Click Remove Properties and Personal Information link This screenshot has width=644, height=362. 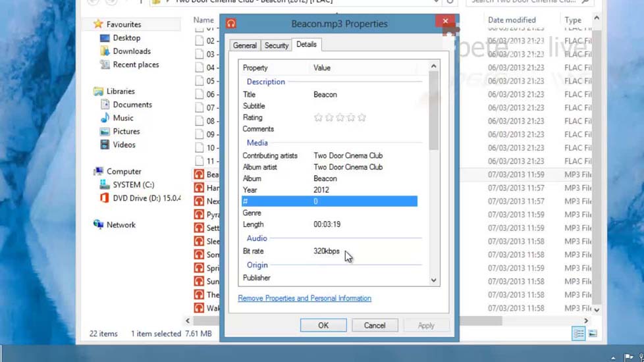pos(304,298)
